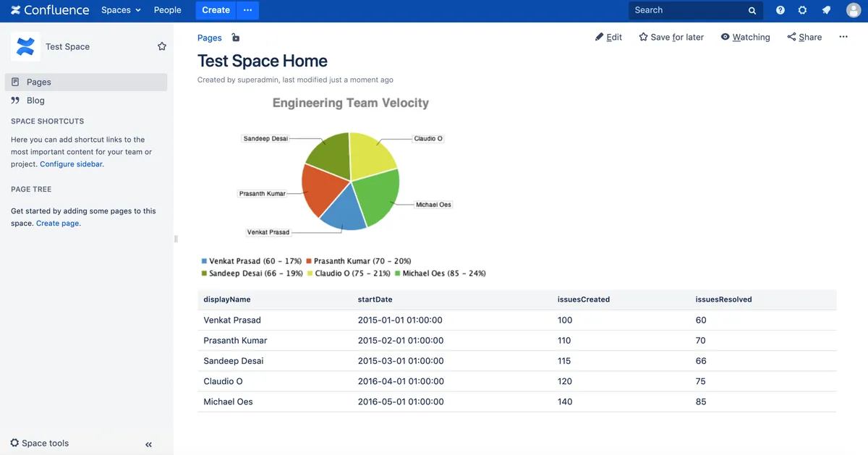The width and height of the screenshot is (868, 455).
Task: Collapse the sidebar with double chevron
Action: (148, 445)
